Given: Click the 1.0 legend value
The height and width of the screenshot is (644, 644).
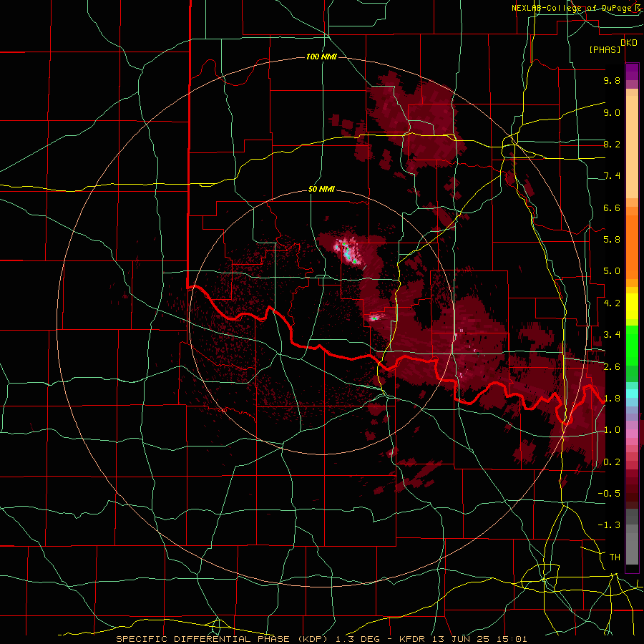Looking at the screenshot, I should tap(612, 430).
